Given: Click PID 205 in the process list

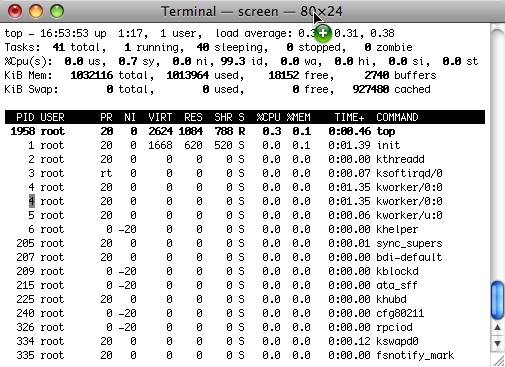Looking at the screenshot, I should coord(25,243).
